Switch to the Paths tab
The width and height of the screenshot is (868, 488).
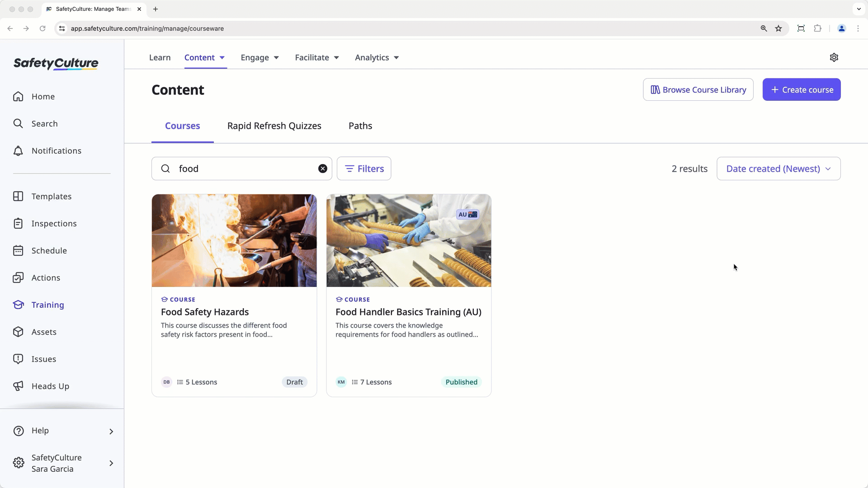click(360, 126)
